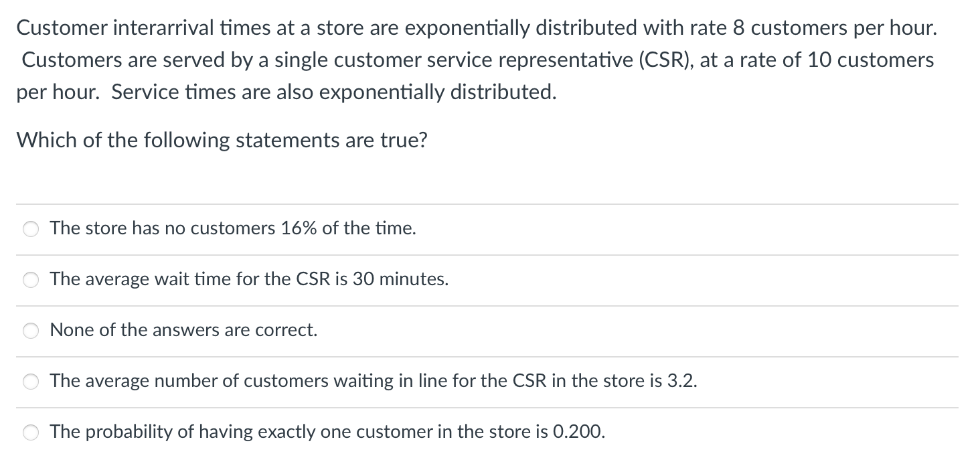The image size is (980, 474).
Task: Select the radio button for "The average wait time for the CSR is 30 minutes"
Action: [x=30, y=280]
